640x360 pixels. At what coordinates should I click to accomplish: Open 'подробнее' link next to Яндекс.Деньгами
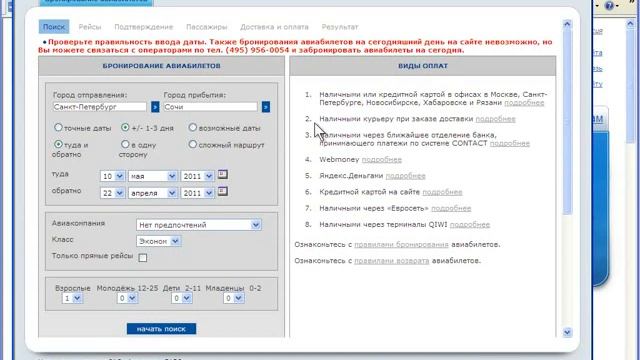[405, 176]
